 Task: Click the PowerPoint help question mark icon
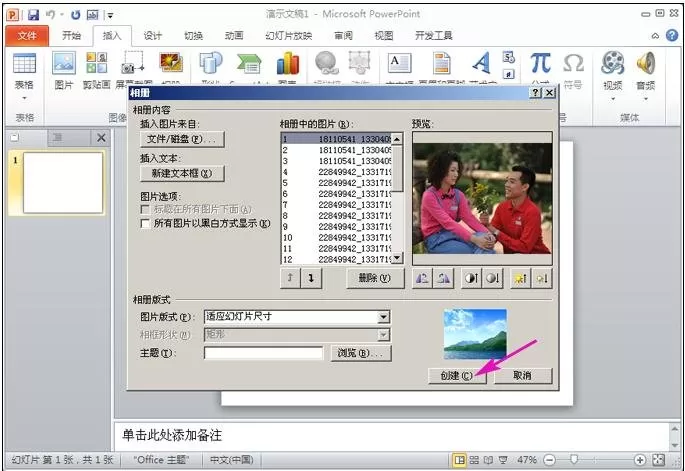[672, 35]
